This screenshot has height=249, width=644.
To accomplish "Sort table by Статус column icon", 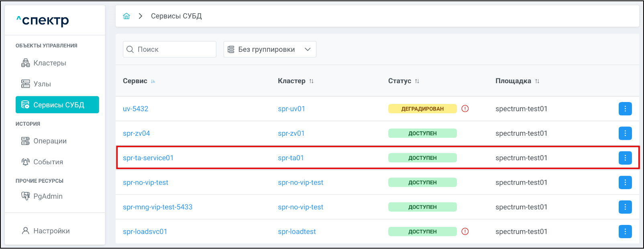I will tap(417, 81).
